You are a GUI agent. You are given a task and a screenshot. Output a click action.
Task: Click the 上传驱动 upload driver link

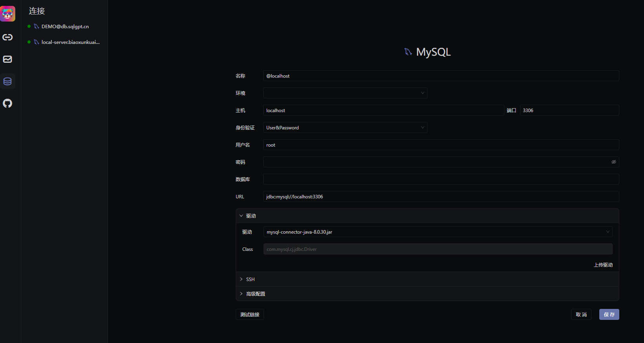pos(603,265)
